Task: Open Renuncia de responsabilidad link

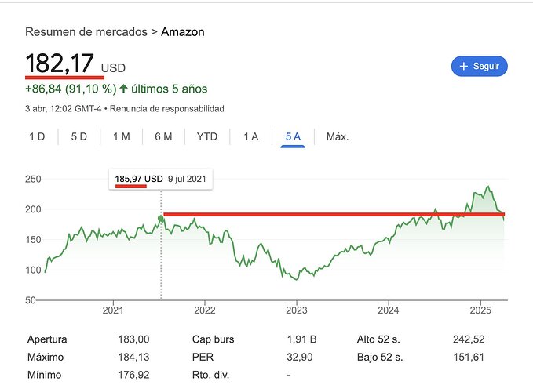Action: point(168,108)
